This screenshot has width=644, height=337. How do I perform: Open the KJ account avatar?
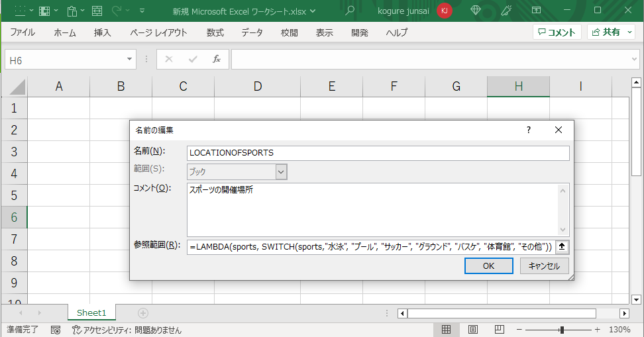click(x=445, y=11)
